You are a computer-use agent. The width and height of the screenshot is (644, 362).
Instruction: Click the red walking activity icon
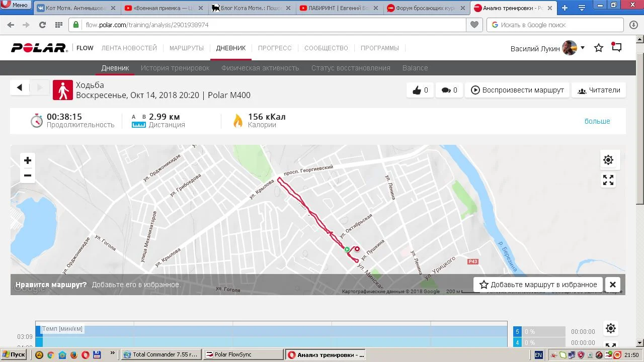tap(63, 90)
